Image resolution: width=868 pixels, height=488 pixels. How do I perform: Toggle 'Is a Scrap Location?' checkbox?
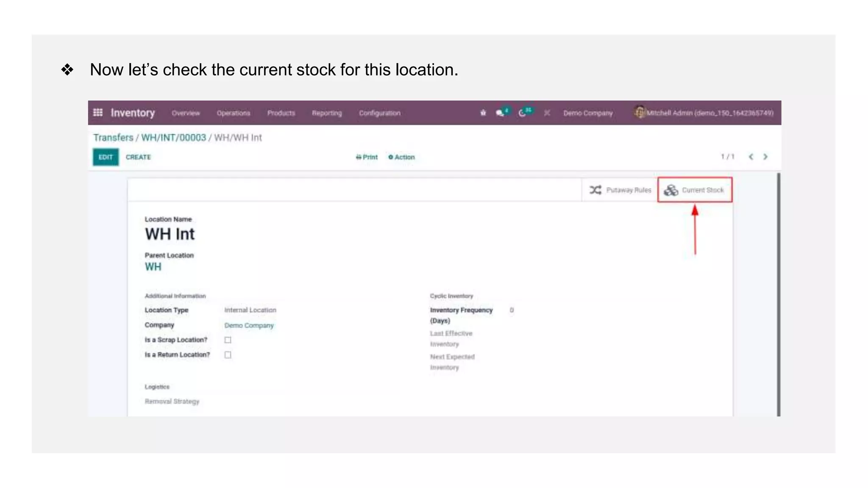tap(228, 340)
